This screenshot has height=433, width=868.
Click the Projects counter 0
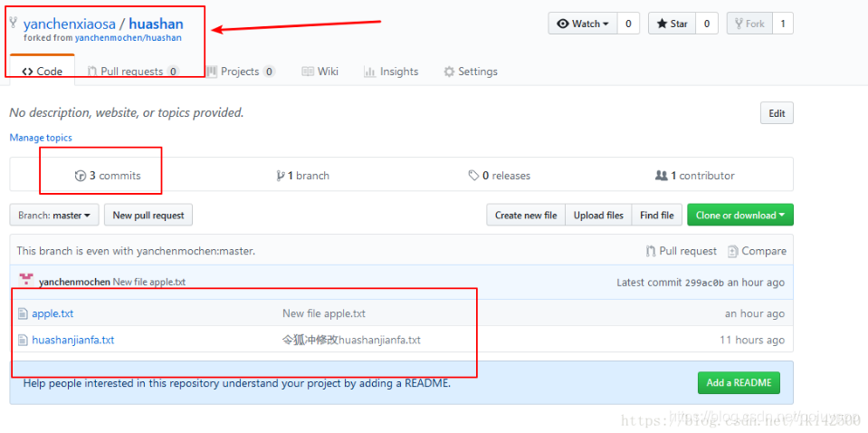[x=269, y=72]
